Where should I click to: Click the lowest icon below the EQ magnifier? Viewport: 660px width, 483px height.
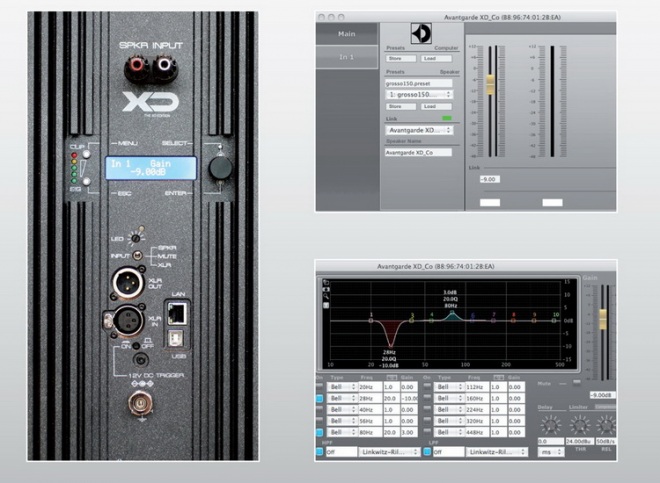click(326, 305)
